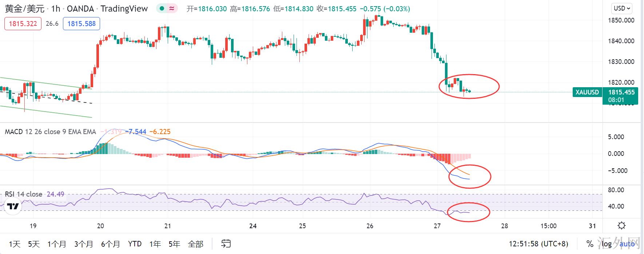The height and width of the screenshot is (254, 644).
Task: Toggle log scale mode
Action: coord(607,244)
